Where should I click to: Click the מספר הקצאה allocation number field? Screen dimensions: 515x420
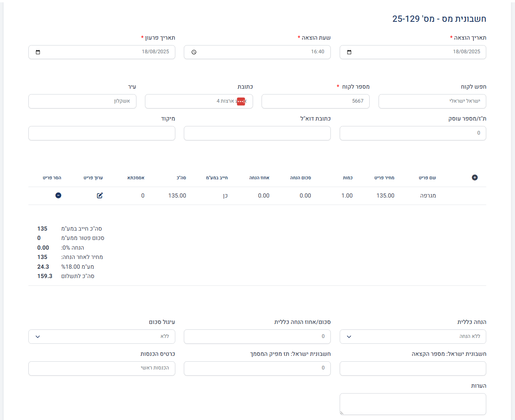[413, 368]
